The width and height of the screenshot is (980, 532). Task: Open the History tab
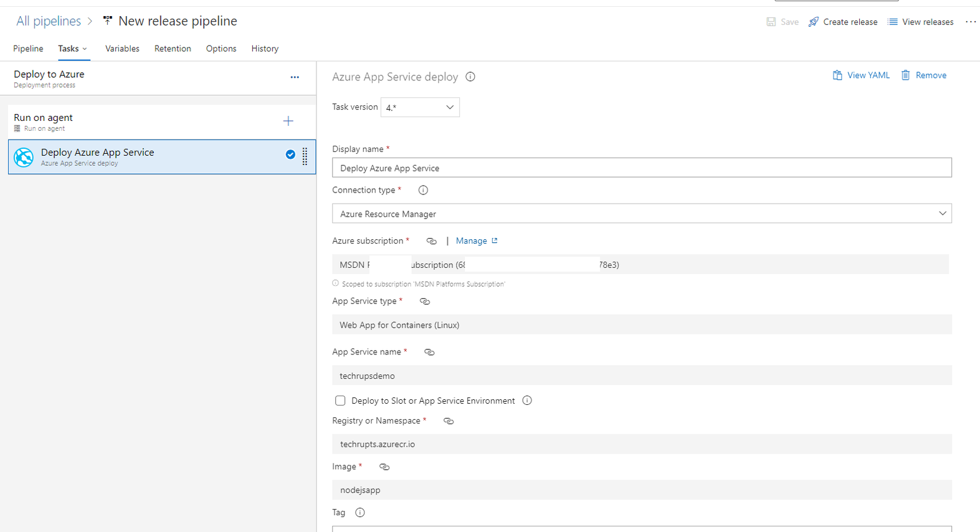tap(265, 49)
